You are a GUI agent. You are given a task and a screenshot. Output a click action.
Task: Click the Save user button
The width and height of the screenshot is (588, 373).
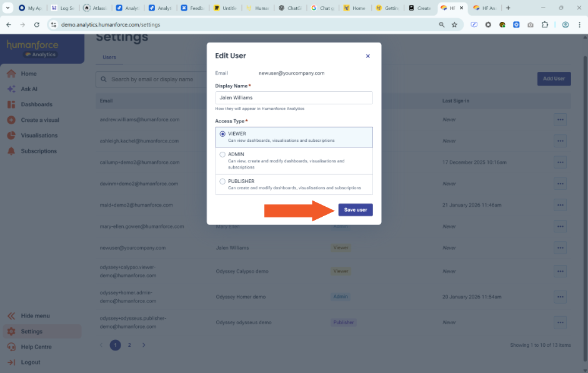[356, 210]
